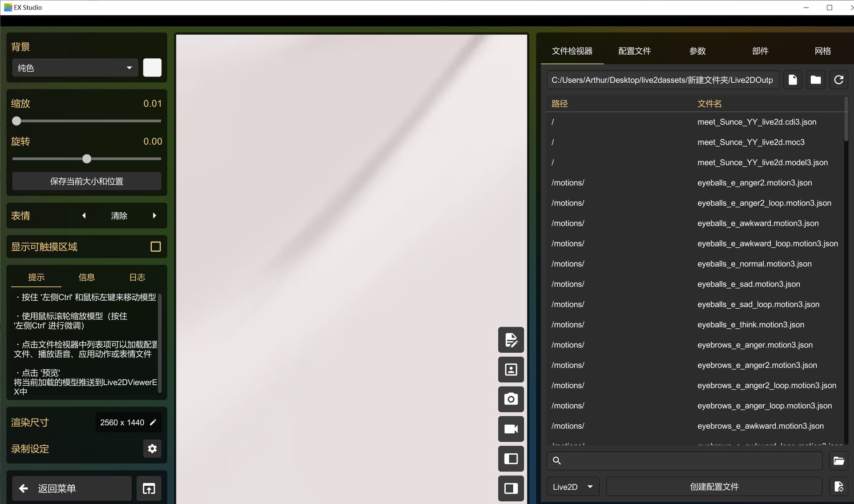The height and width of the screenshot is (504, 854).
Task: Click the 创建配置文件 button
Action: coord(714,487)
